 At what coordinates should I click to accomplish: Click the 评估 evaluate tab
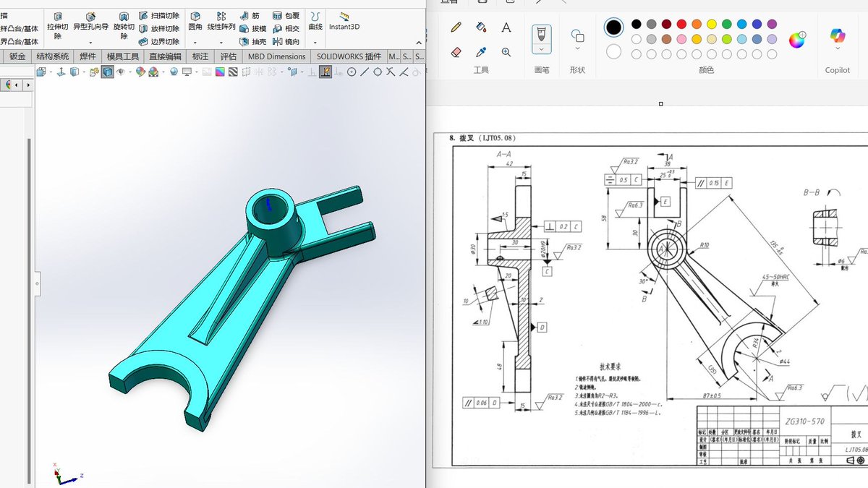point(228,56)
